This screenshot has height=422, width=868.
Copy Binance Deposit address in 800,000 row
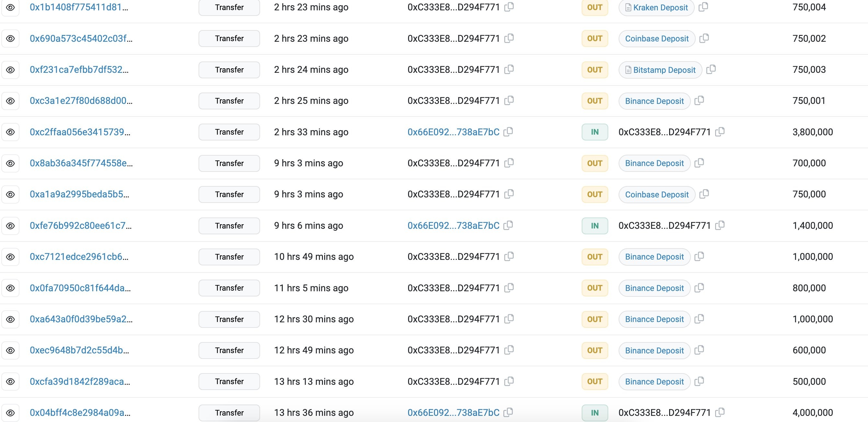point(699,288)
